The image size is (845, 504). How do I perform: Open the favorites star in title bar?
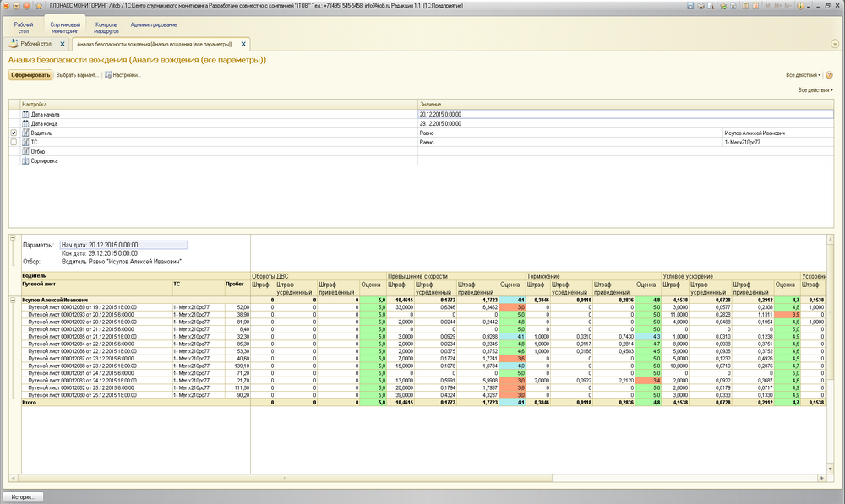click(x=39, y=6)
